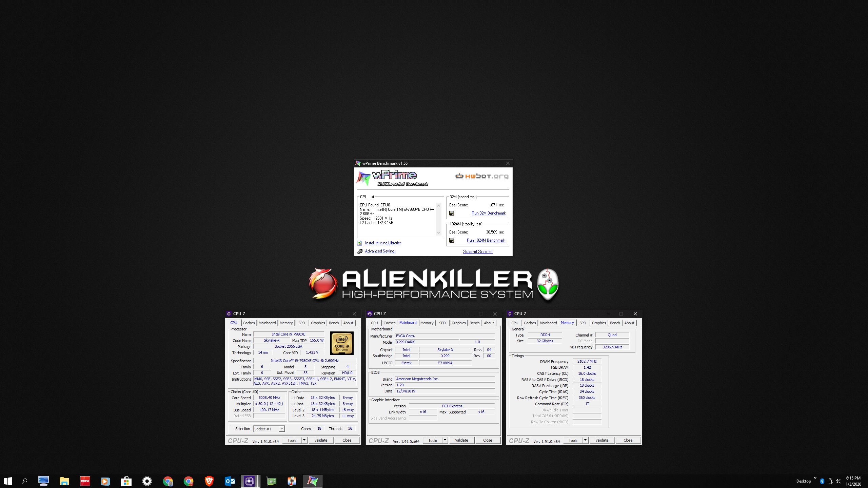Launch Brave browser from taskbar
The image size is (868, 488).
coord(209,481)
